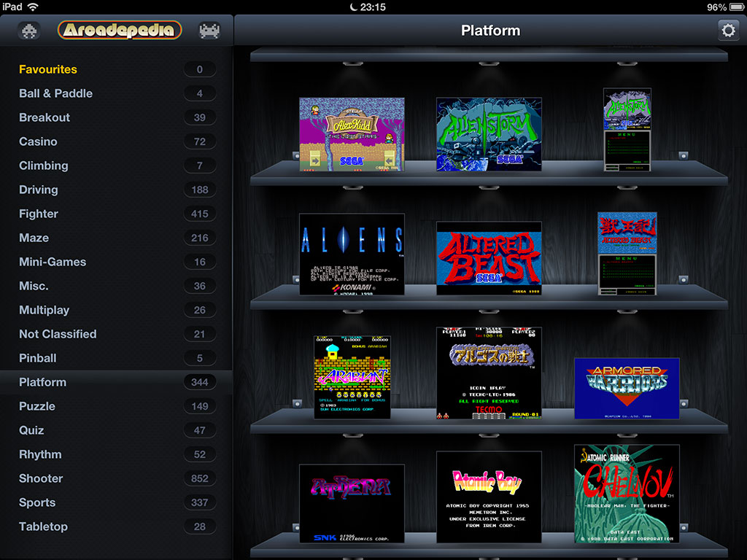
Task: Open the Altered Beast blue cover
Action: [489, 258]
